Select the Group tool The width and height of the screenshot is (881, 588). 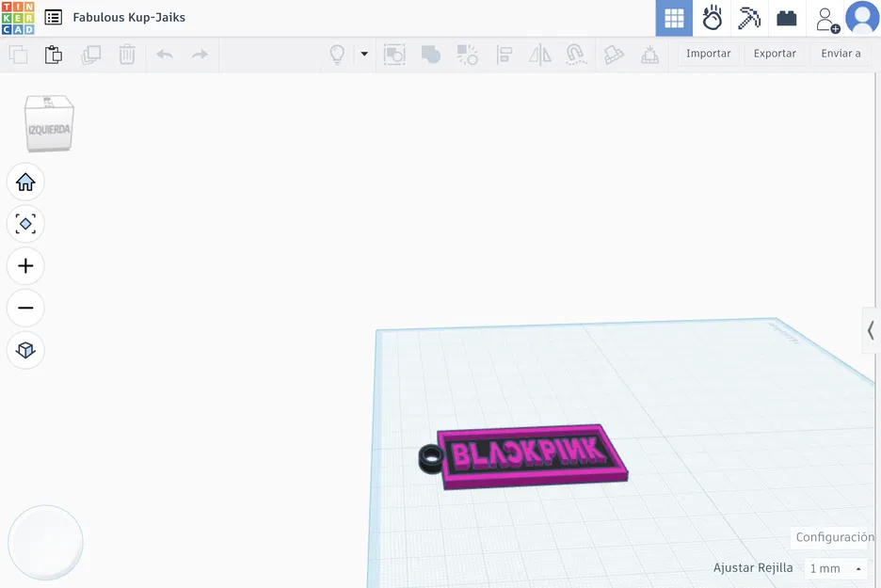(431, 54)
